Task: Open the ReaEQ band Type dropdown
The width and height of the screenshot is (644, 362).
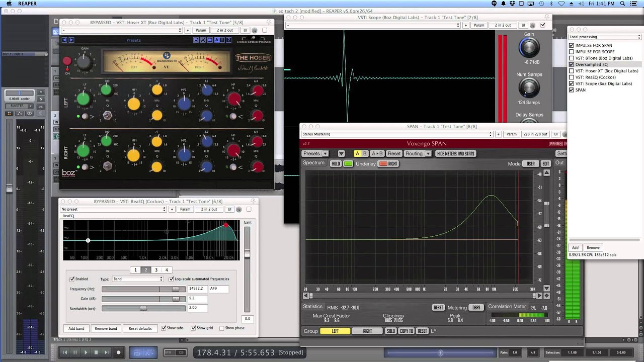Action: point(137,279)
